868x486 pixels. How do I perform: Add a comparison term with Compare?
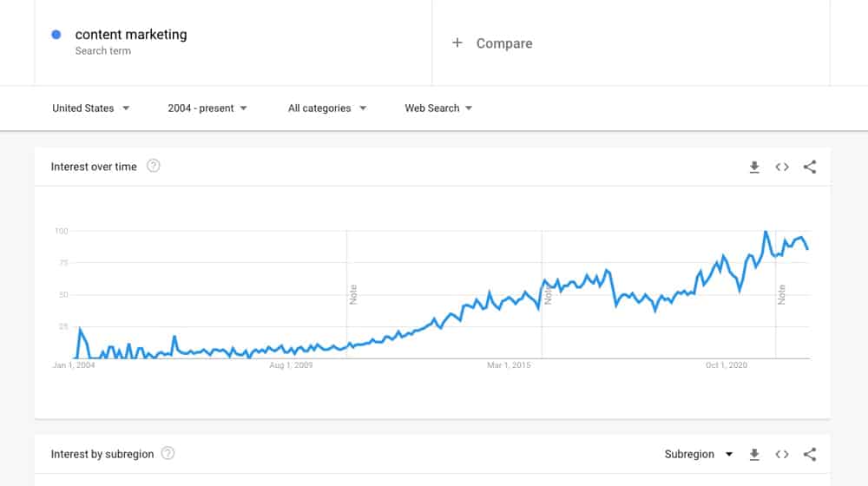tap(504, 43)
